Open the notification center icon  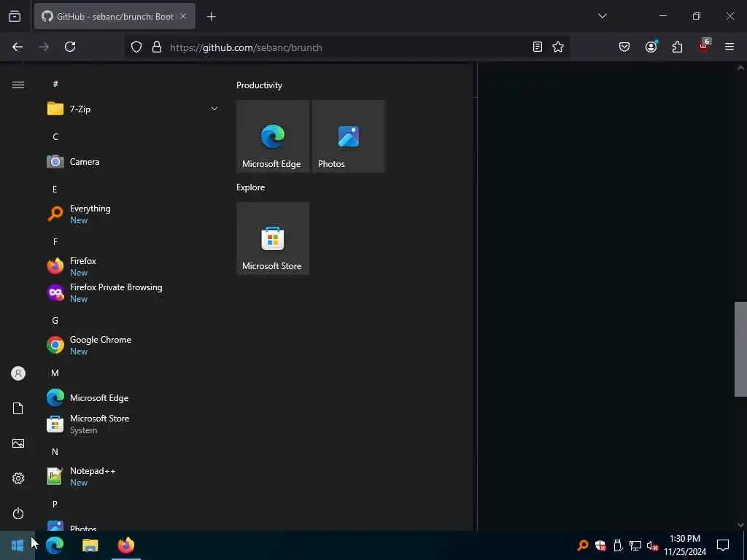(723, 545)
